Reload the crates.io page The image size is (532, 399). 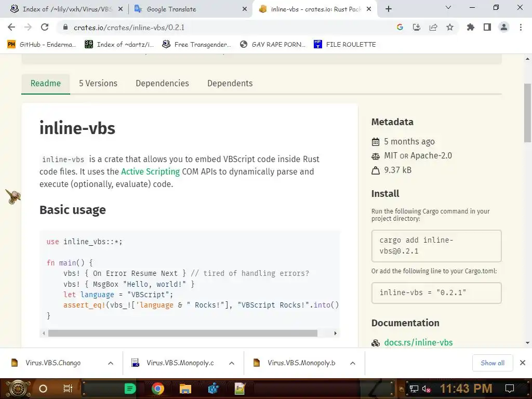[45, 27]
